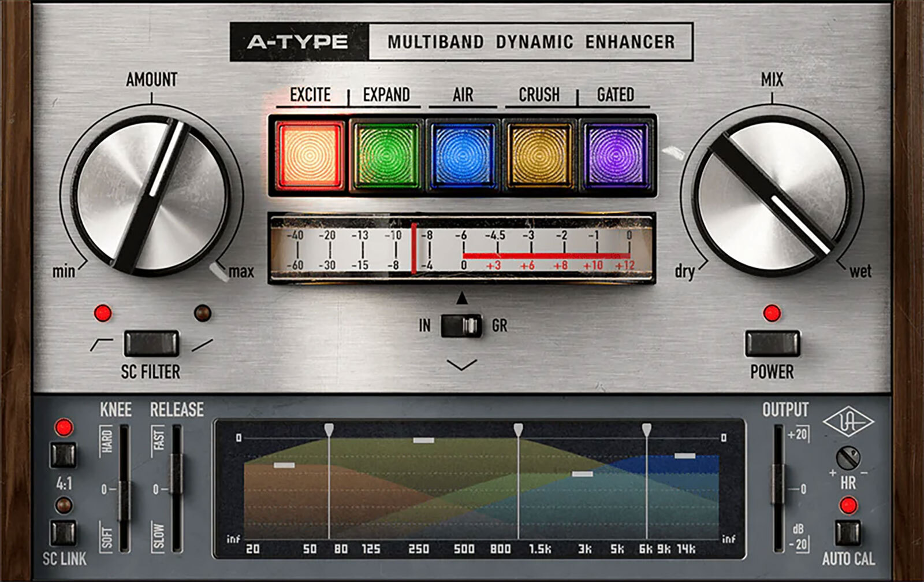Select the purple GATED mode button
This screenshot has width=924, height=582.
pos(616,155)
